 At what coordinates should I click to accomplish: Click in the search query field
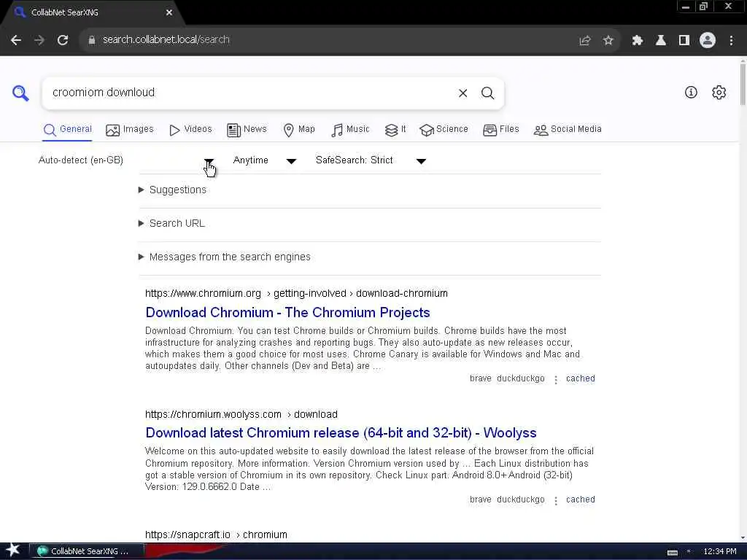click(248, 93)
